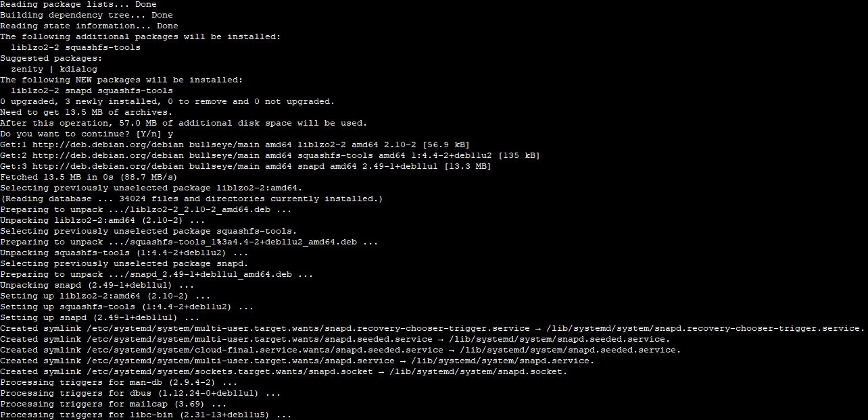
Task: Click the 'Reading package lists... Done' line
Action: coord(78,4)
